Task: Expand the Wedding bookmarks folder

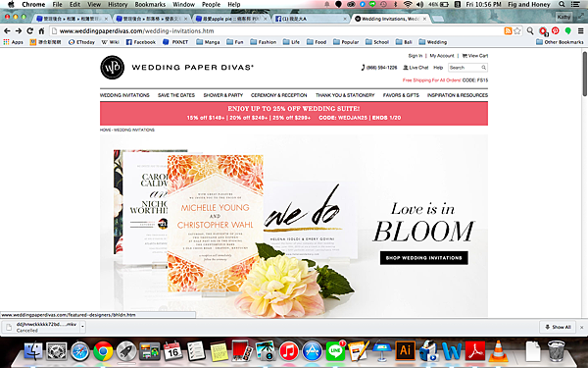Action: pyautogui.click(x=433, y=42)
